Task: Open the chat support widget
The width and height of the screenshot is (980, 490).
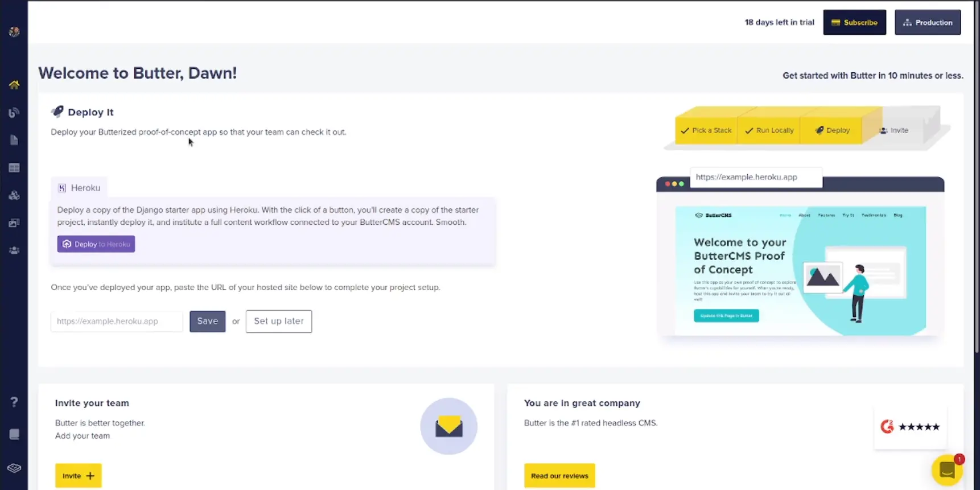Action: pyautogui.click(x=947, y=470)
